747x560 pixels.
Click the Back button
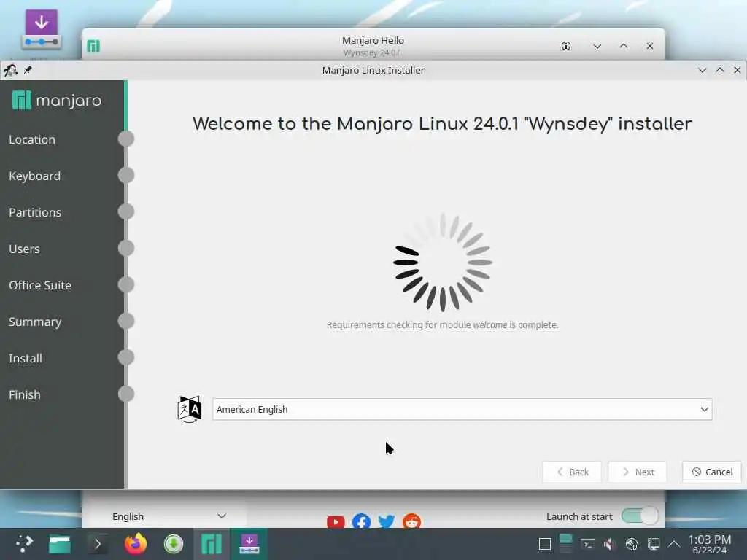coord(572,472)
